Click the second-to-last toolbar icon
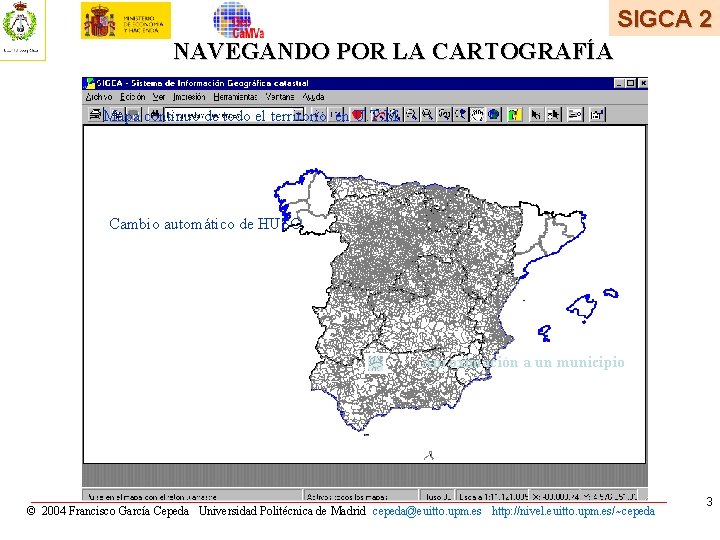The height and width of the screenshot is (540, 720). point(575,114)
